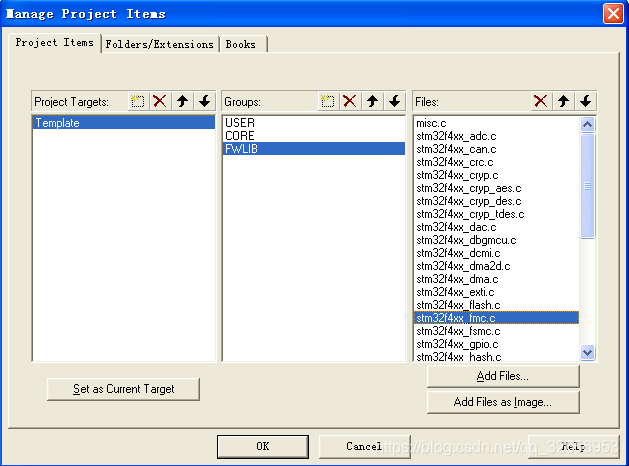This screenshot has height=466, width=629.
Task: Click Add Files as Image... button
Action: (503, 402)
